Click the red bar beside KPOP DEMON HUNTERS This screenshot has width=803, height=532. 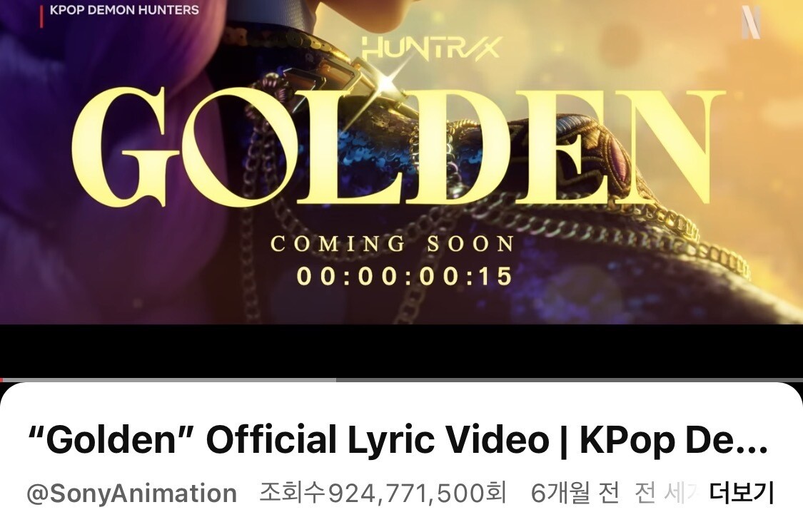click(x=41, y=16)
